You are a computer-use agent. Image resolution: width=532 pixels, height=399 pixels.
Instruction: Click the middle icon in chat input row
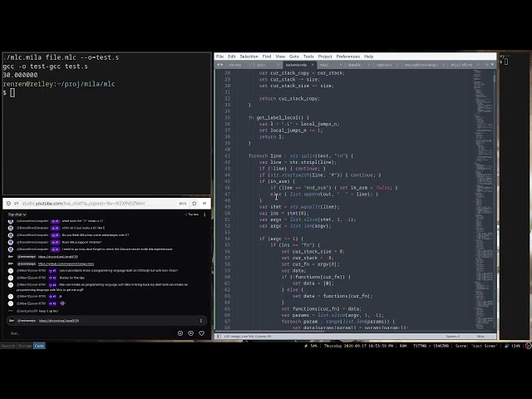click(190, 333)
